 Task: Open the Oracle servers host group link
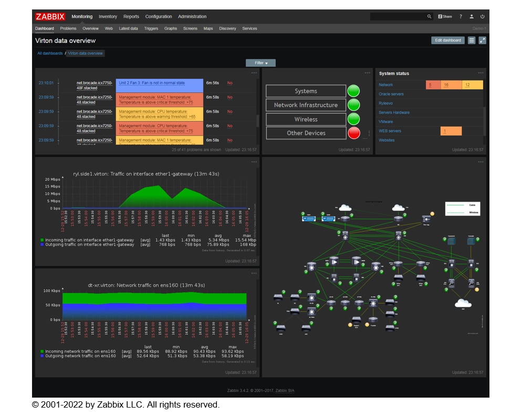click(391, 94)
